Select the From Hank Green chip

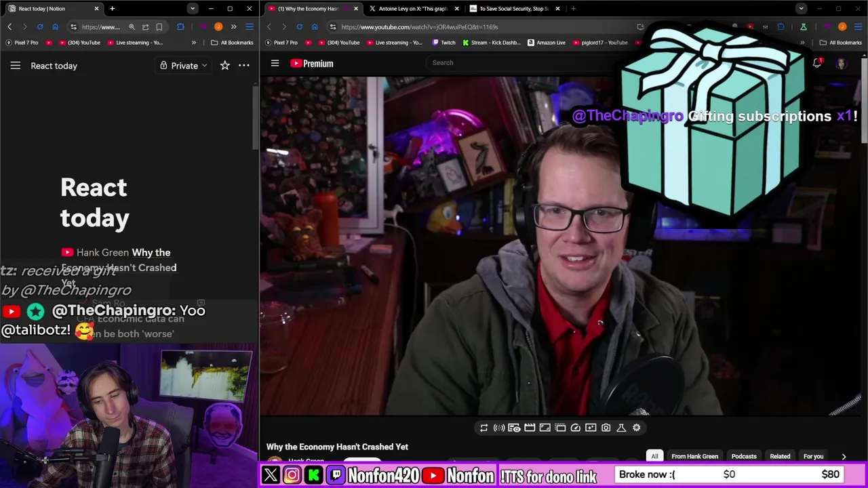point(694,456)
